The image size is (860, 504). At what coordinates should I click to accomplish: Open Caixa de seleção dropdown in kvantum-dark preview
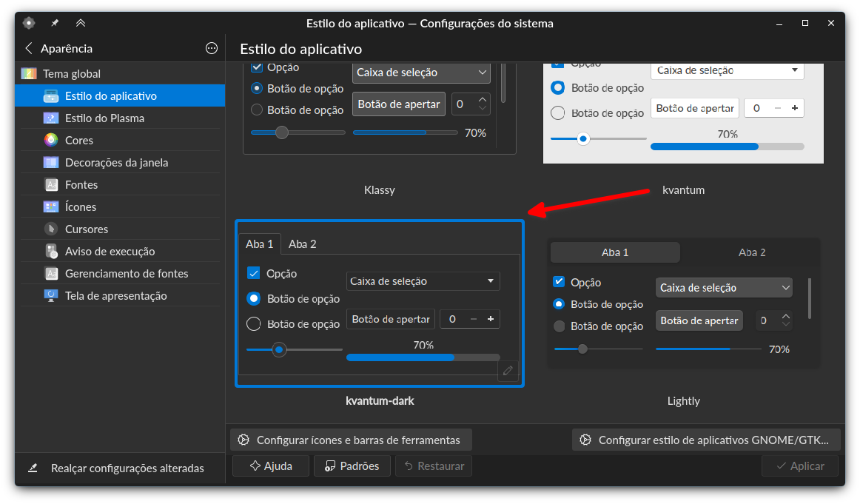pyautogui.click(x=423, y=281)
